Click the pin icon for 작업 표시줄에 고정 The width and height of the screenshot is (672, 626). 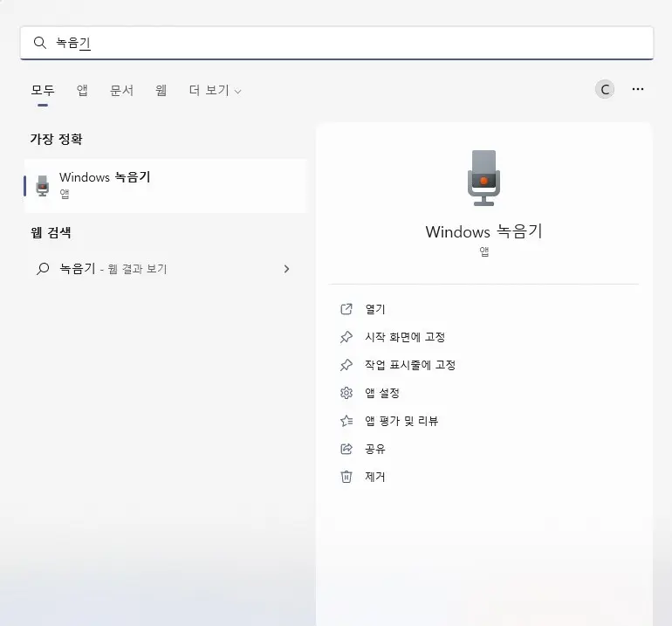point(346,365)
